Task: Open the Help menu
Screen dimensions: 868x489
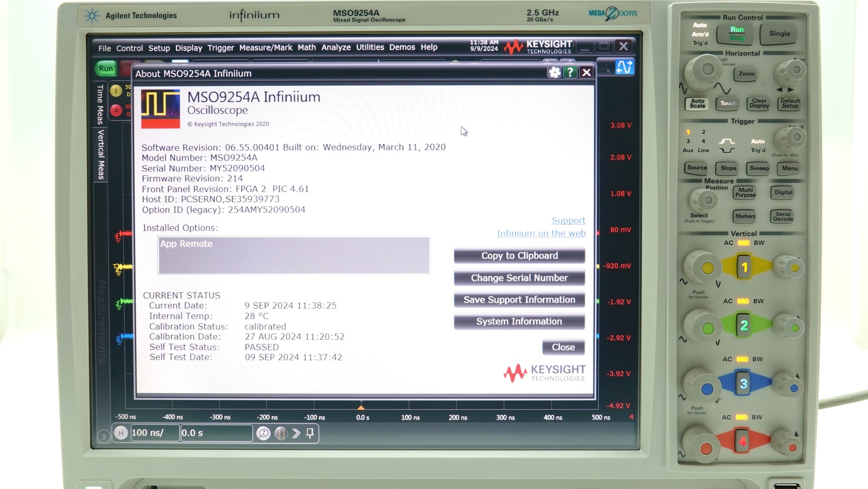Action: click(x=429, y=47)
